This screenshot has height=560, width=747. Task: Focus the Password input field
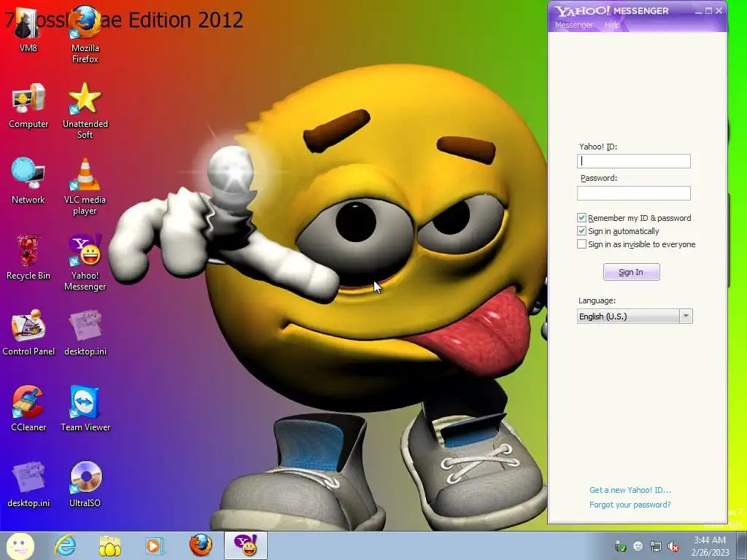(634, 192)
